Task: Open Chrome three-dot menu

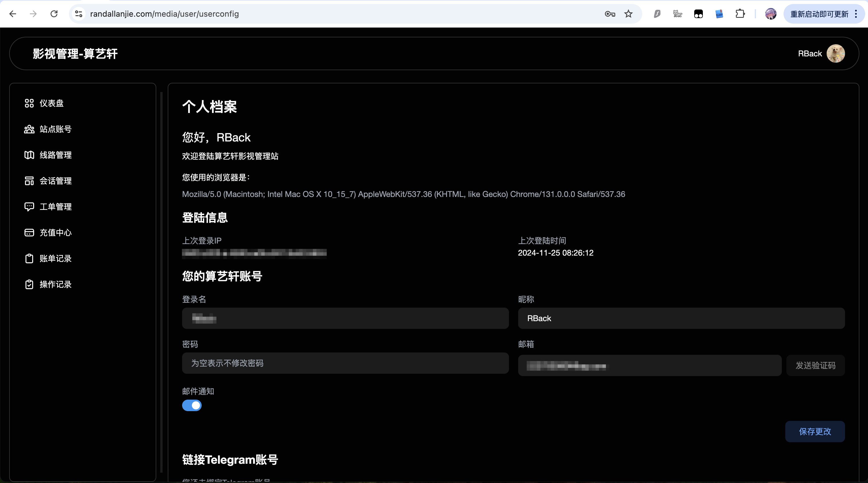Action: [856, 14]
